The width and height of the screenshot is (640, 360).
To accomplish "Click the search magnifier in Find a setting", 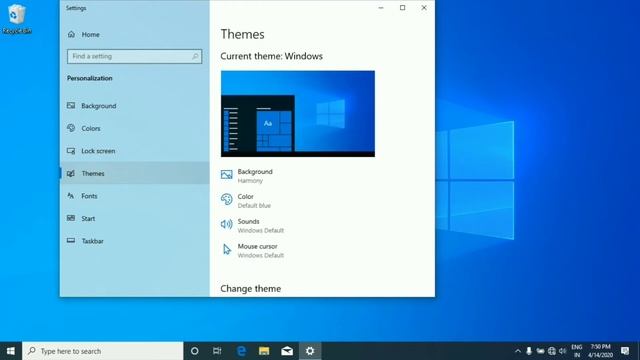I will 195,56.
